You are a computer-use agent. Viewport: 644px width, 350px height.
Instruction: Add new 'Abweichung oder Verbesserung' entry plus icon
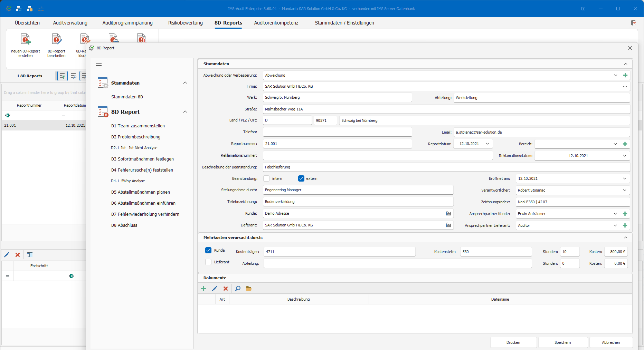(625, 75)
